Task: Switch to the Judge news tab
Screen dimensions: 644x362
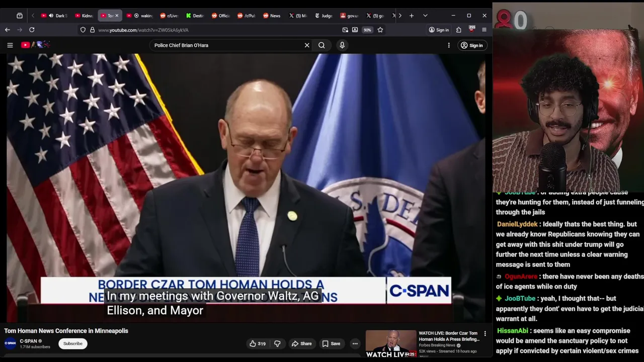Action: [324, 16]
